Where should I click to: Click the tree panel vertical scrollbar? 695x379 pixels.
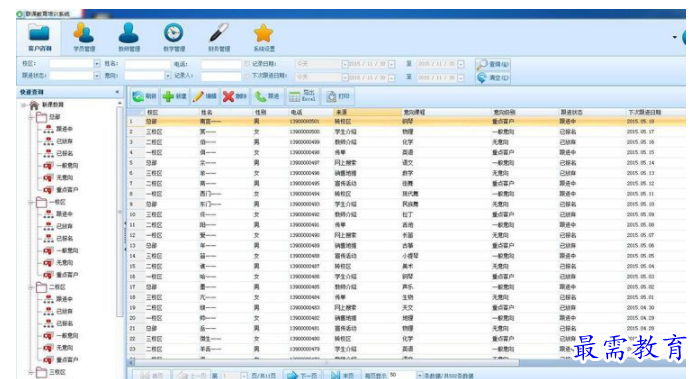pos(119,211)
